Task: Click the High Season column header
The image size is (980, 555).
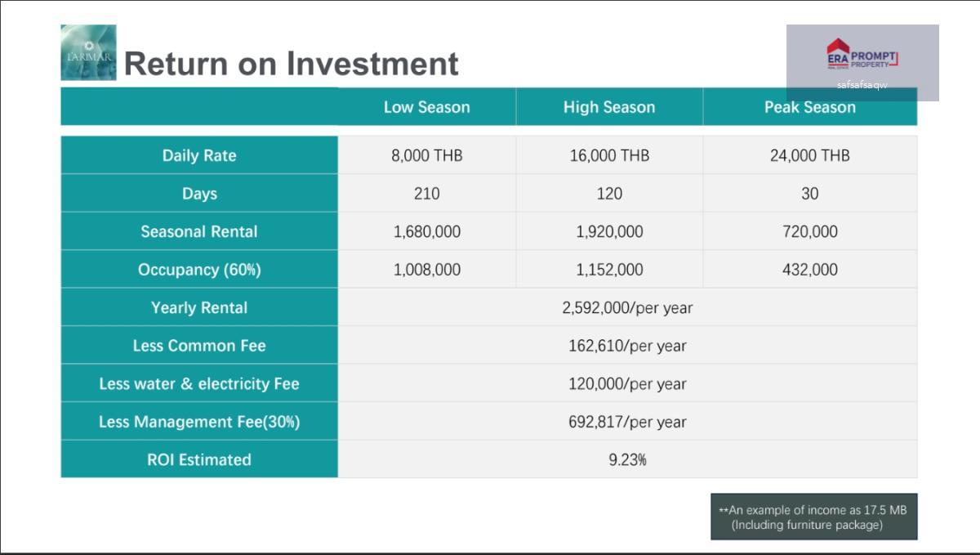Action: click(609, 107)
